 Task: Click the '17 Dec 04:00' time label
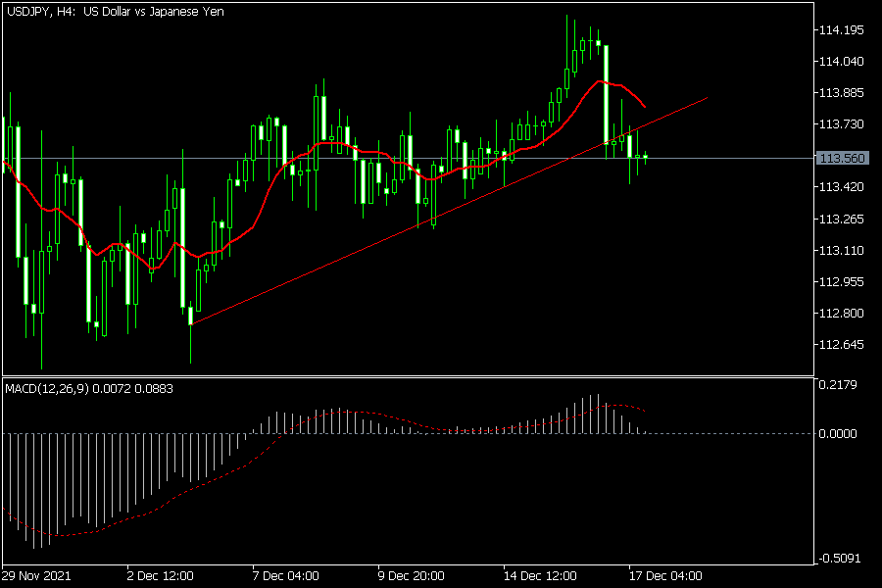pos(665,575)
